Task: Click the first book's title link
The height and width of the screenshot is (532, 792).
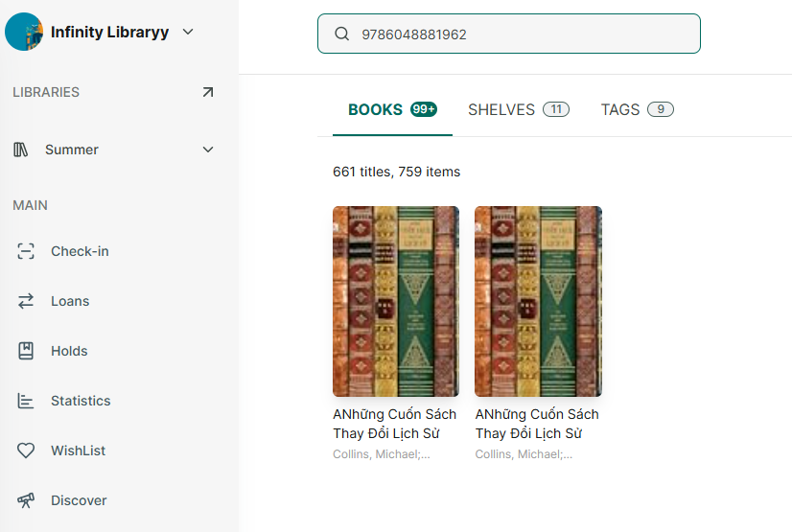Action: pyautogui.click(x=394, y=424)
